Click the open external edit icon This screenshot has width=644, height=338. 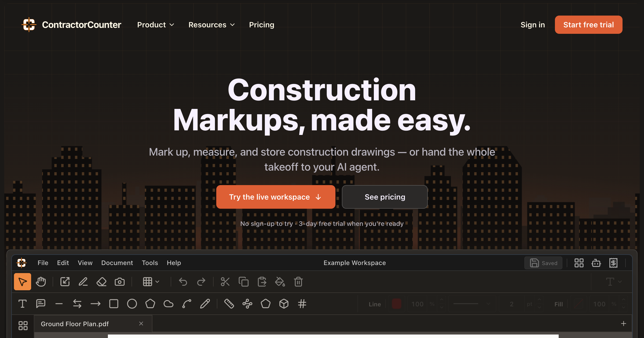[x=65, y=282]
